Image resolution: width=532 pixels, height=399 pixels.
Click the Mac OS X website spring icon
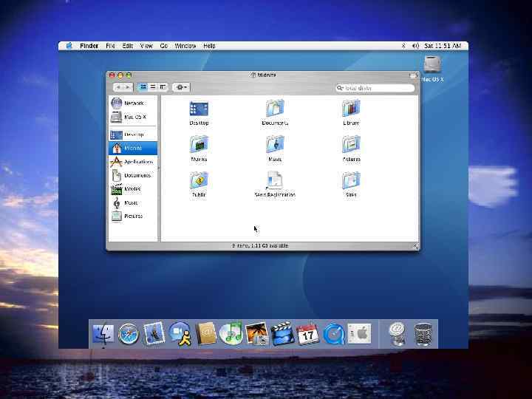(x=397, y=335)
